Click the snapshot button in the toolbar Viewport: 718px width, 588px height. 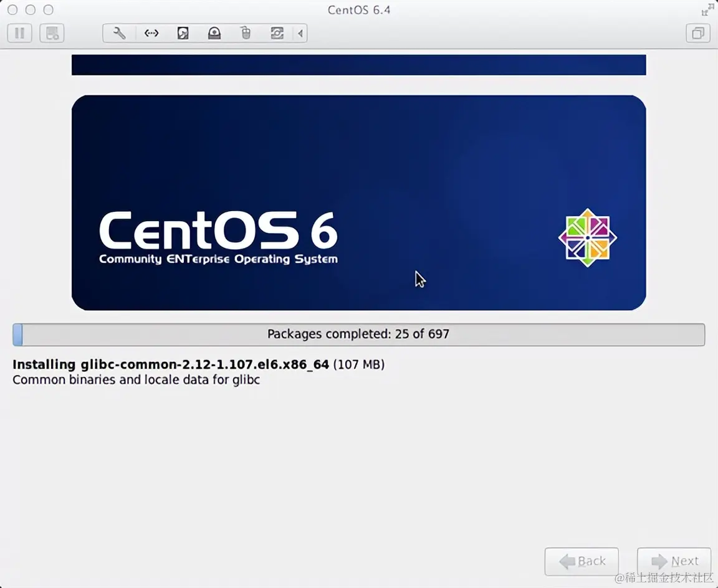point(52,34)
